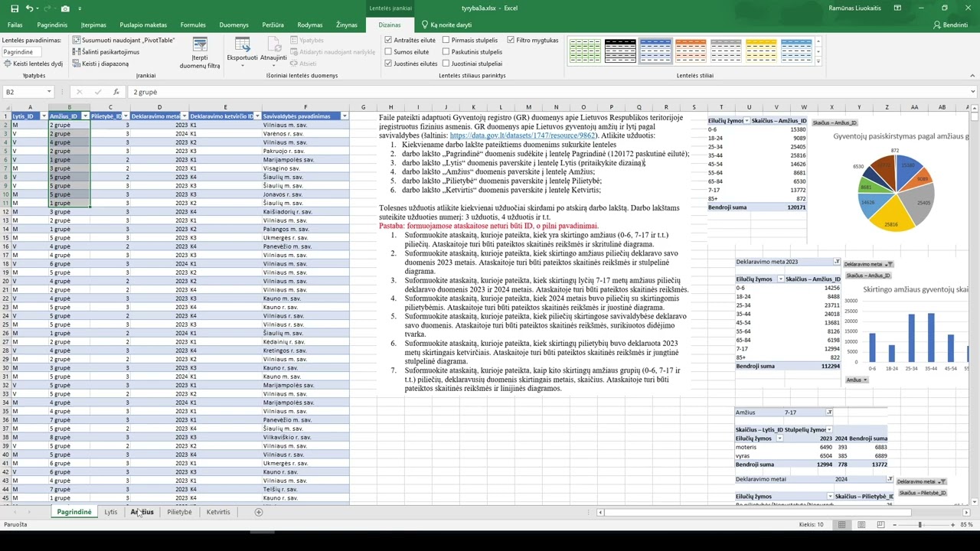Screen dimensions: 980x551
Task: Switch to Duomenys ribbon tab
Action: [234, 25]
